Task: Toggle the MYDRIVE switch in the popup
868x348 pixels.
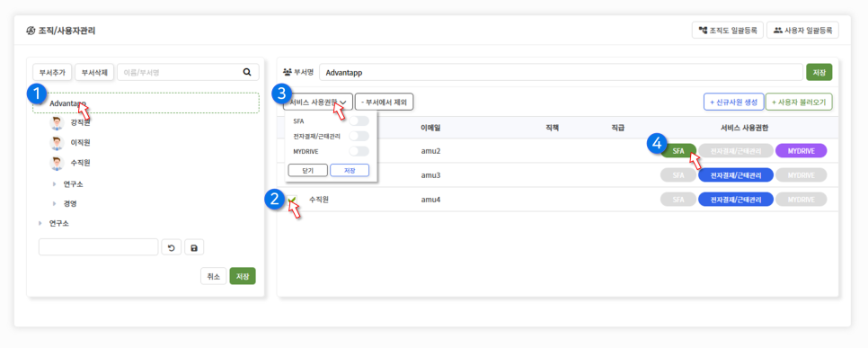Action: (359, 151)
